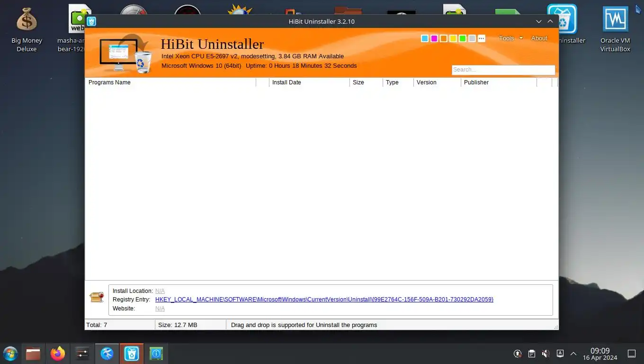Click the show desktop button beside the clock
Image resolution: width=644 pixels, height=364 pixels.
[x=631, y=354]
